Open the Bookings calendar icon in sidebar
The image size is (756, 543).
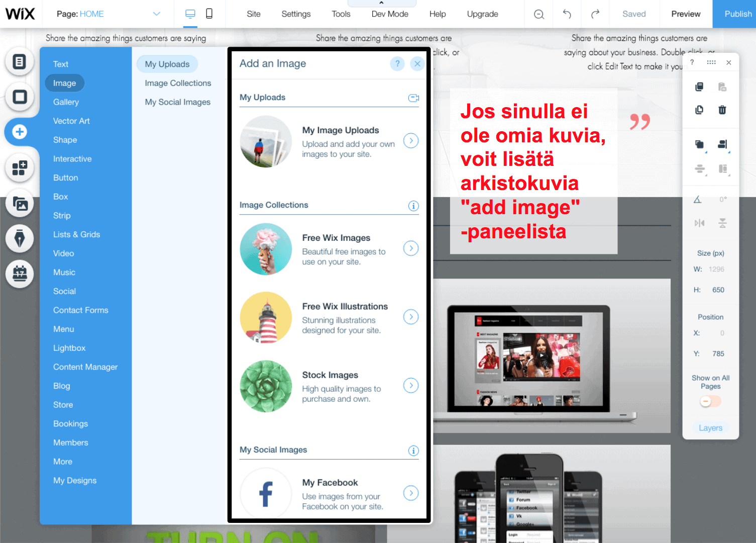[20, 274]
